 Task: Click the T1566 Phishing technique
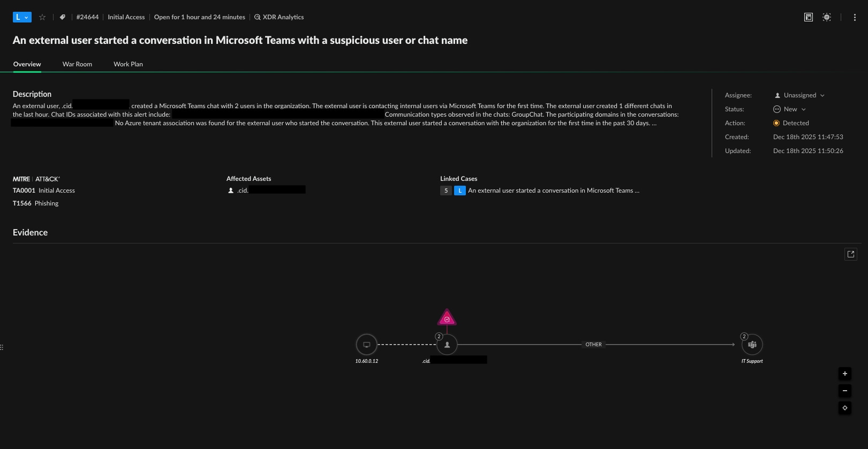coord(36,203)
